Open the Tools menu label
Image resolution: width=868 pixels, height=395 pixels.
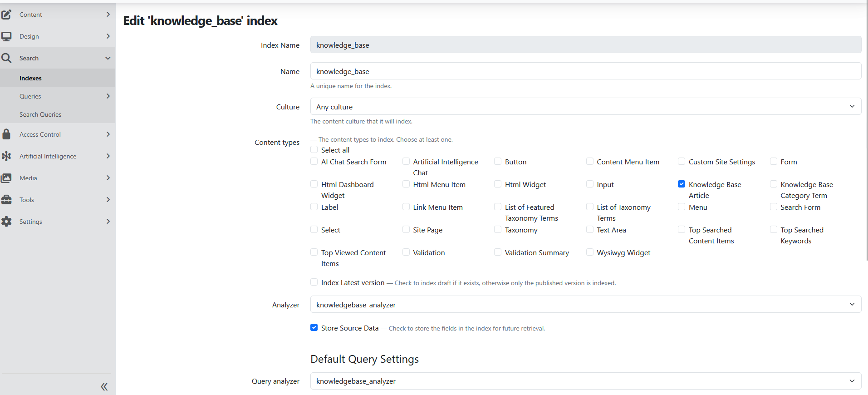pyautogui.click(x=27, y=200)
